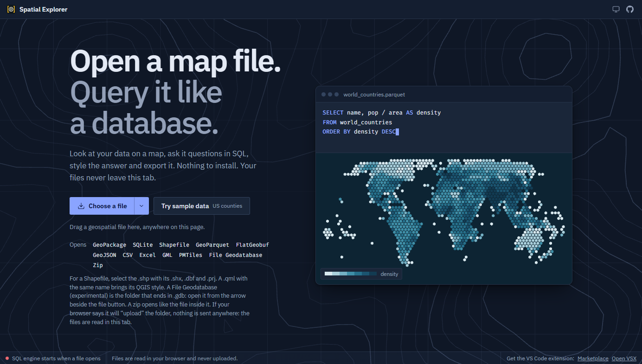This screenshot has width=642, height=364.
Task: Click the Shapefile format label
Action: [174, 245]
